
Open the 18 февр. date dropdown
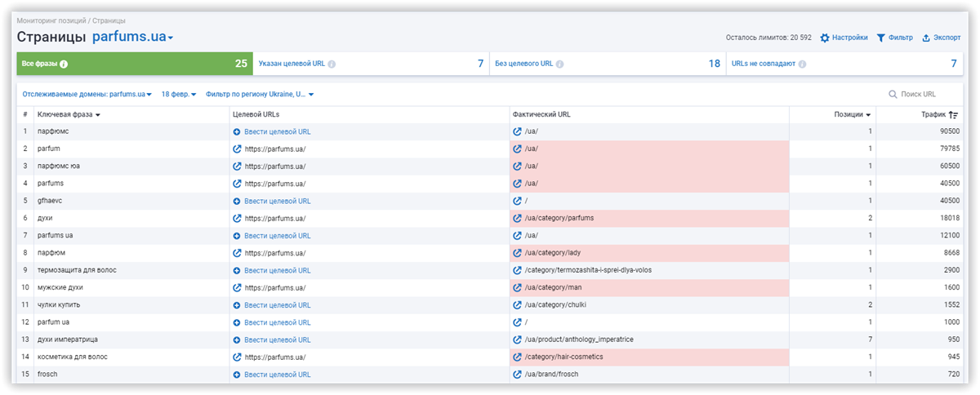click(x=179, y=95)
